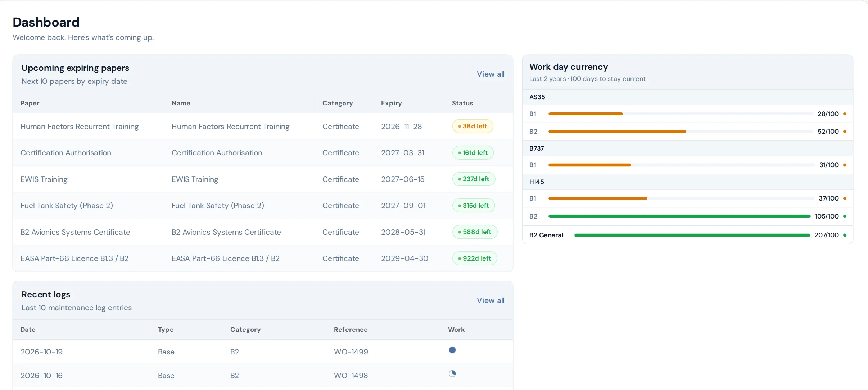Click B2 General currency progress bar
This screenshot has width=868, height=390.
pos(692,235)
